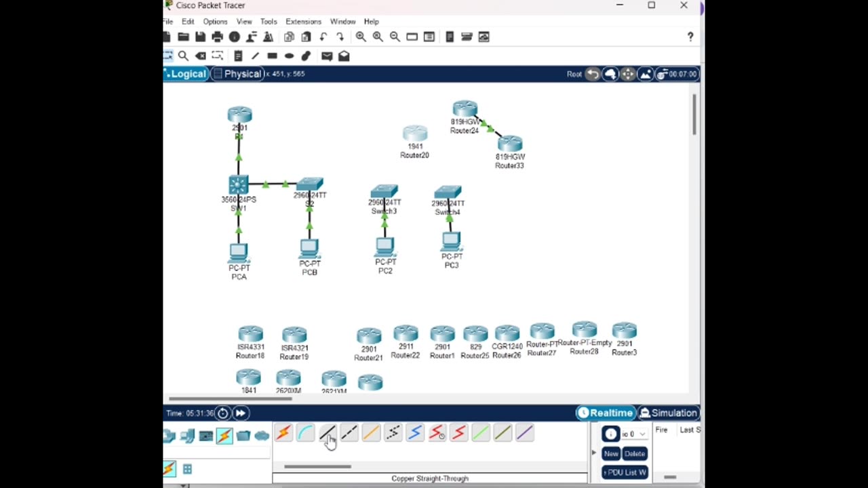The image size is (868, 488).
Task: Select the 1941 Router20 device
Action: [x=415, y=142]
